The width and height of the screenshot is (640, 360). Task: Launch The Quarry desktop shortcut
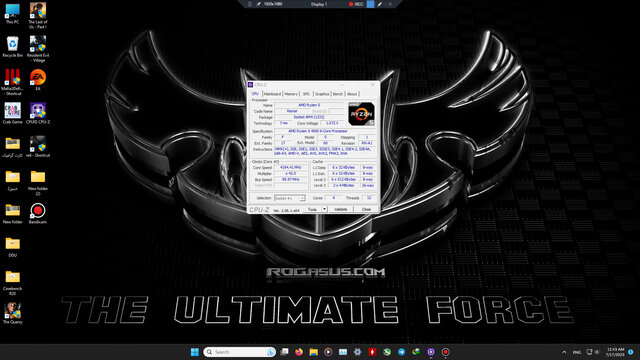click(12, 313)
